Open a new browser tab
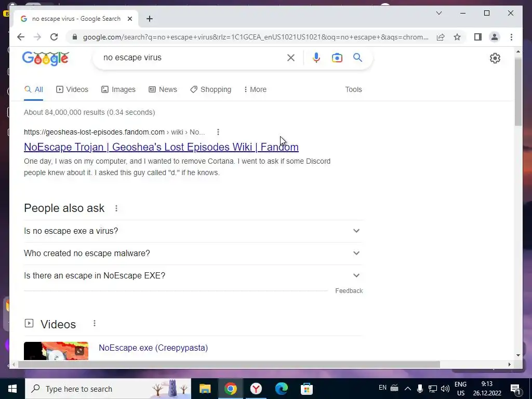This screenshot has height=399, width=532. pos(150,19)
